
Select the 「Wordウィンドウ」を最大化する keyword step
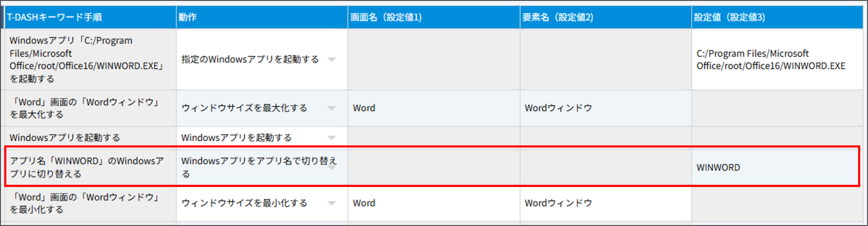click(86, 108)
